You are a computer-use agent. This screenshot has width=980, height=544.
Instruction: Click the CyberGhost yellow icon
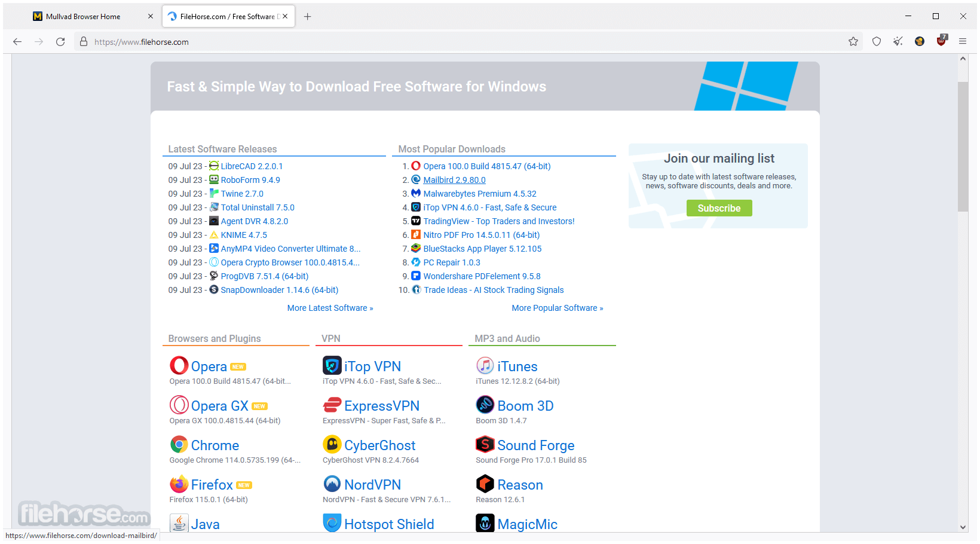point(332,444)
